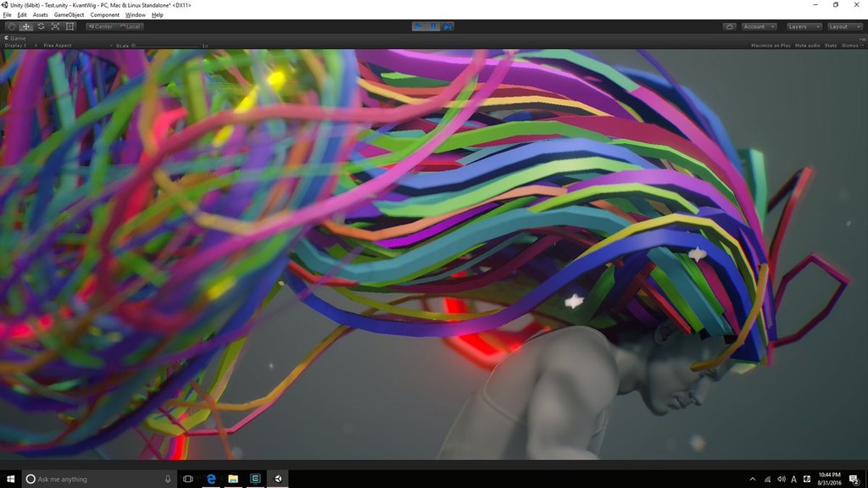Open the network status icon
This screenshot has height=488, width=868.
point(767,480)
